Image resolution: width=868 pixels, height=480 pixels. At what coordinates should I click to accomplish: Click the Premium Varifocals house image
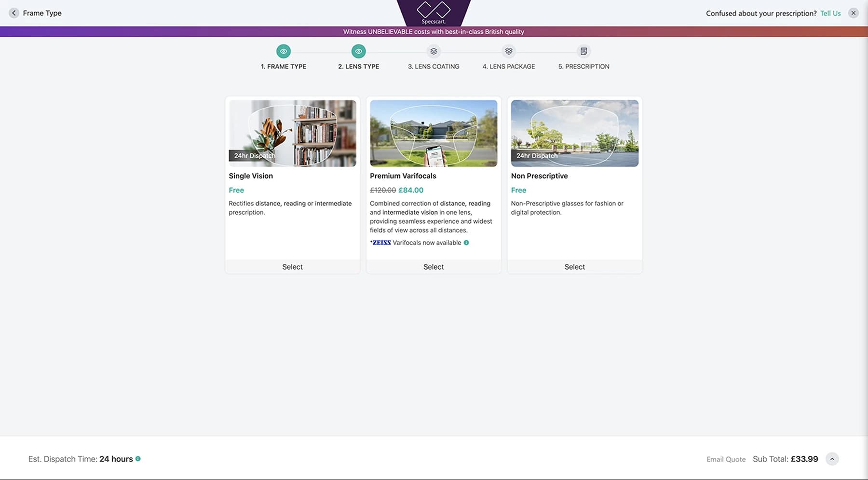433,133
